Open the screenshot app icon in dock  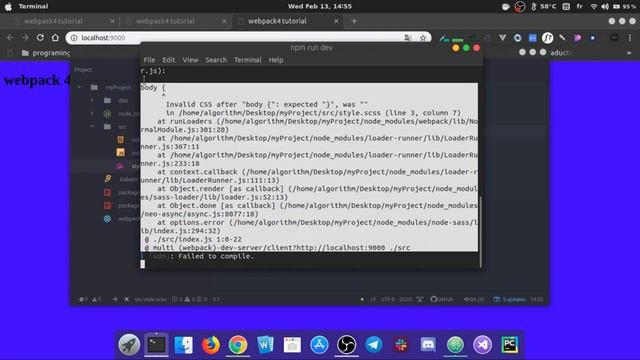pyautogui.click(x=292, y=345)
